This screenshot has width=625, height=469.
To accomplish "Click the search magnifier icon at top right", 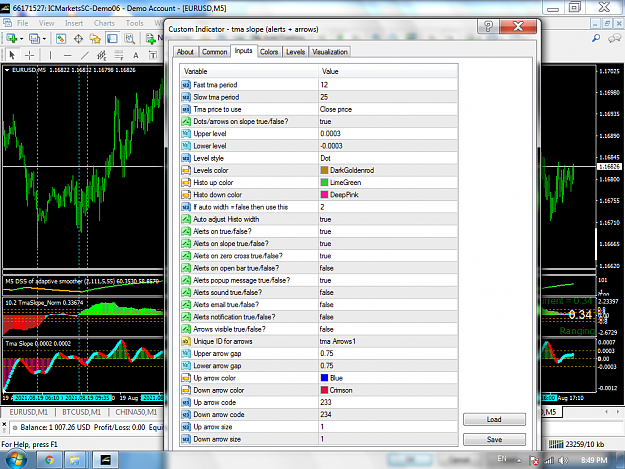I will [596, 38].
